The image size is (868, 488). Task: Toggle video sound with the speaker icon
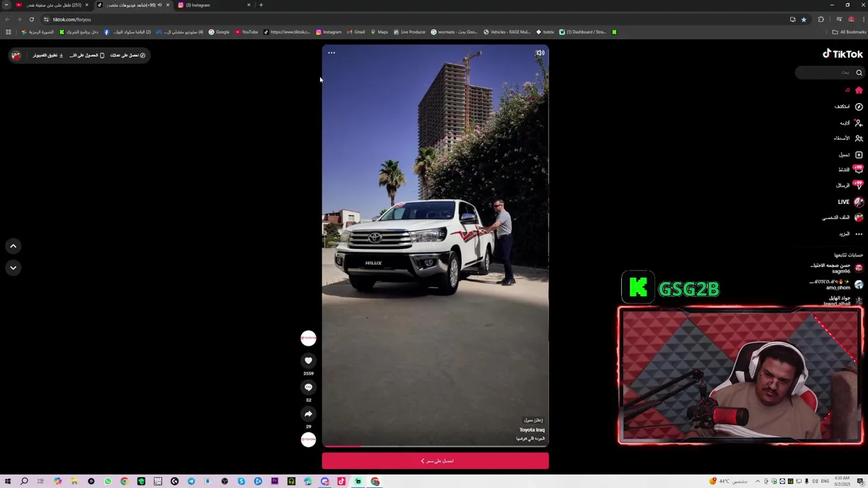540,53
